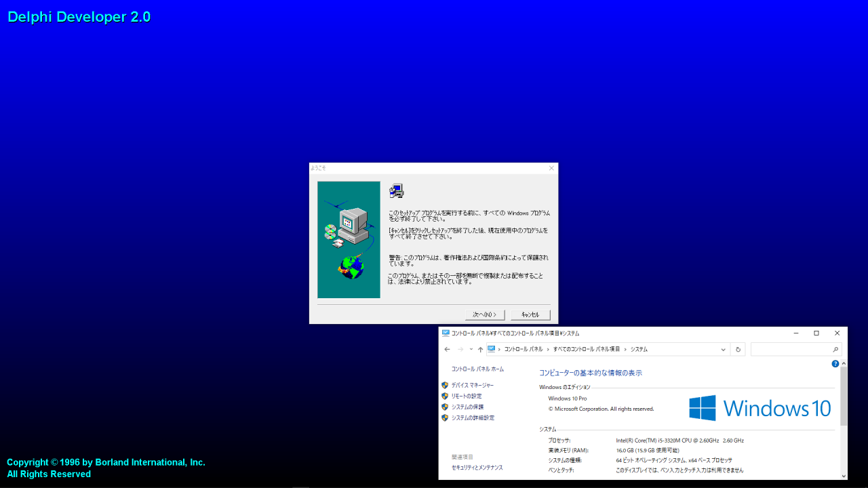Screen dimensions: 868x488
Task: Click the コンピューターの基本的な情報の表示 heading
Action: pos(591,373)
